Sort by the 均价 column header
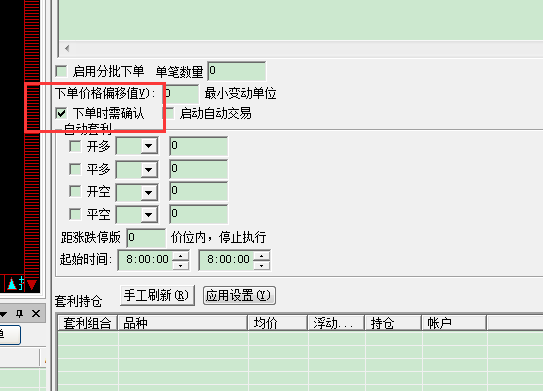543x391 pixels. coord(278,323)
